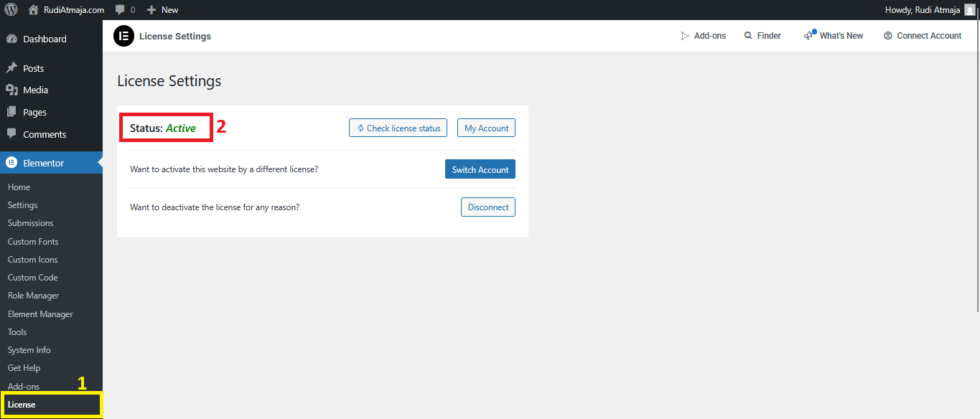Open the Dashboard gauge icon in sidebar

tap(11, 39)
